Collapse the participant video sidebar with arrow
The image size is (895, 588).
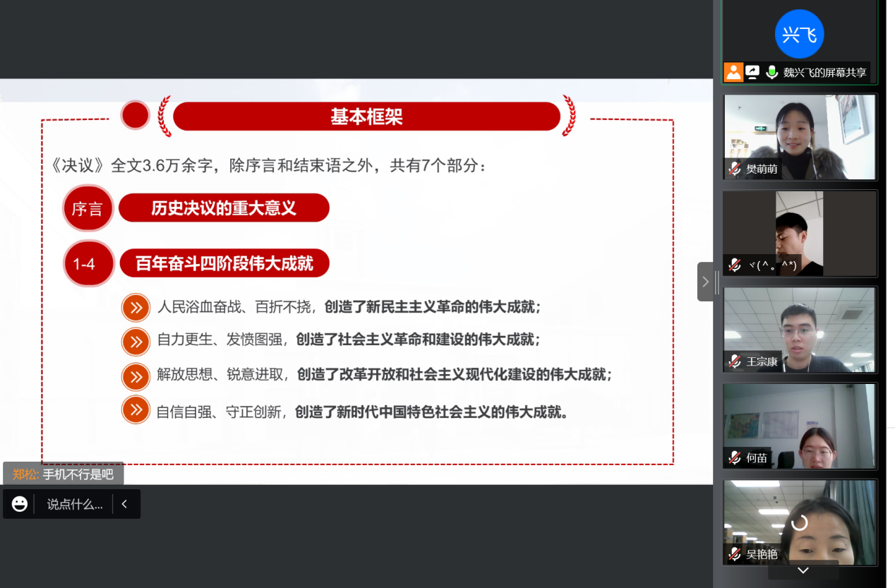(705, 282)
